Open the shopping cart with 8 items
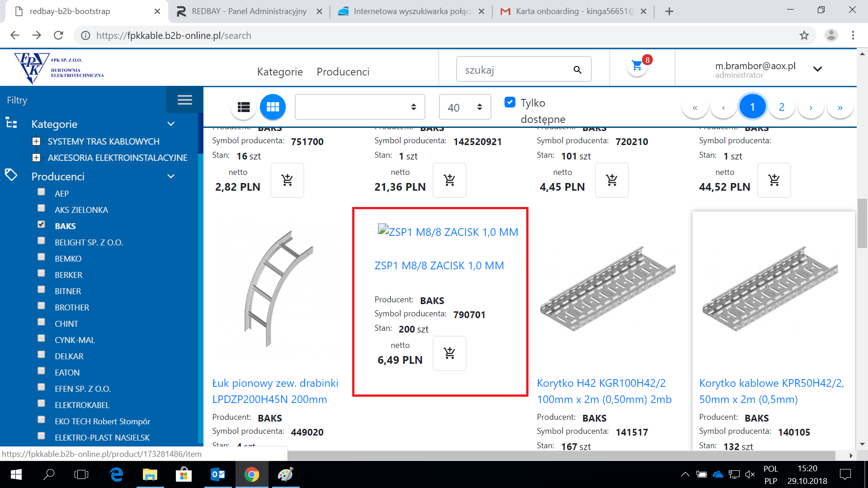 (x=637, y=67)
